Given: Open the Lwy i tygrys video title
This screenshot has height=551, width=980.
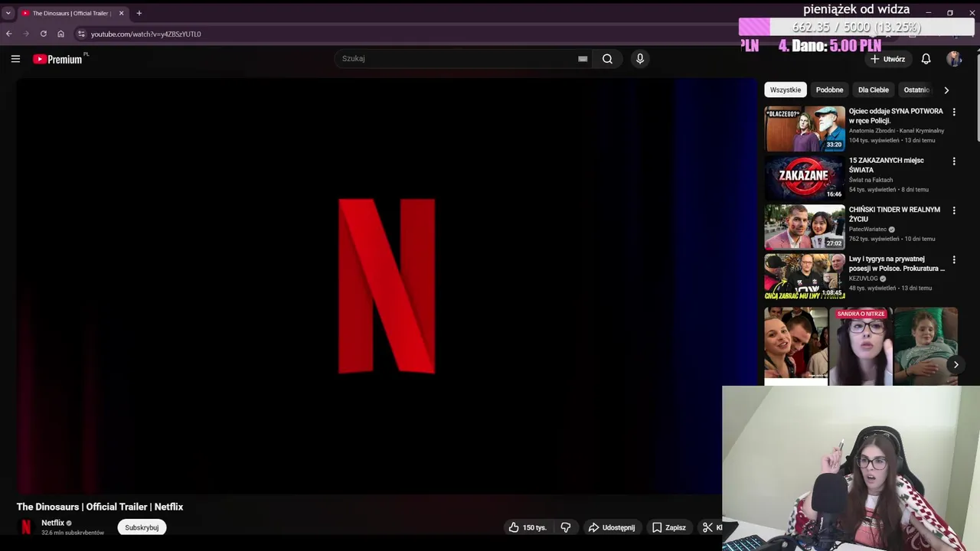Looking at the screenshot, I should pos(897,263).
